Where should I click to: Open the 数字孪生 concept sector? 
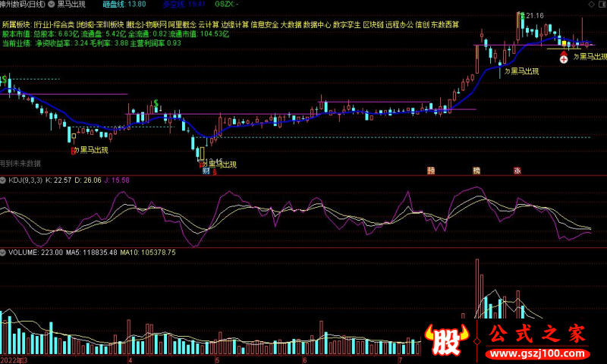pos(347,25)
